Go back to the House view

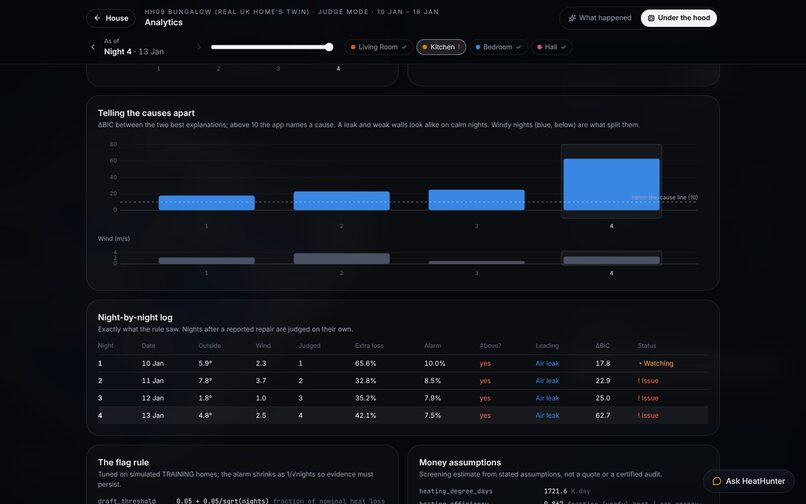point(111,18)
